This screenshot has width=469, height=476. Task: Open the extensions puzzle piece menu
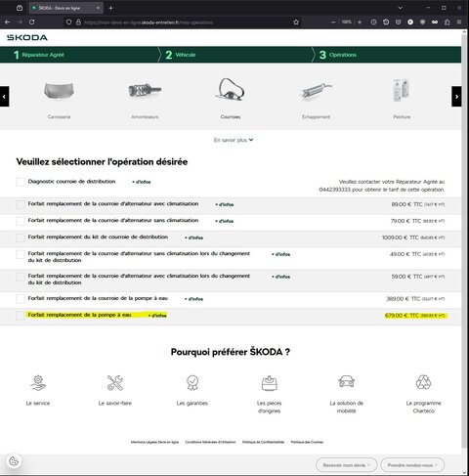pyautogui.click(x=448, y=22)
